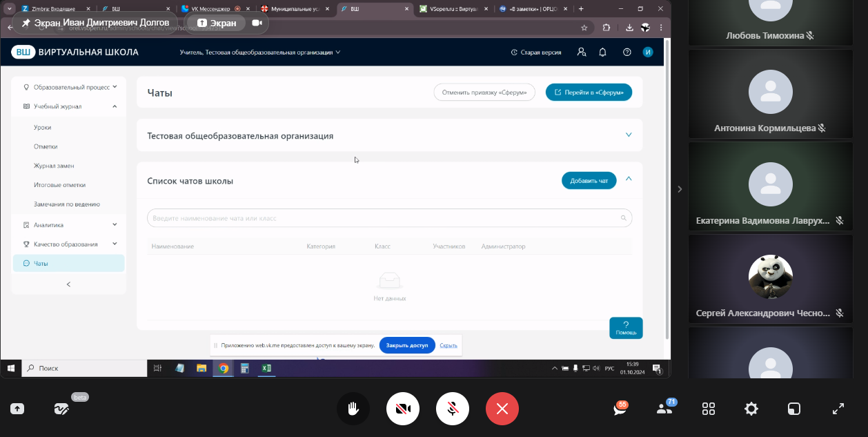
Task: Raise hand in the call
Action: coord(353,409)
